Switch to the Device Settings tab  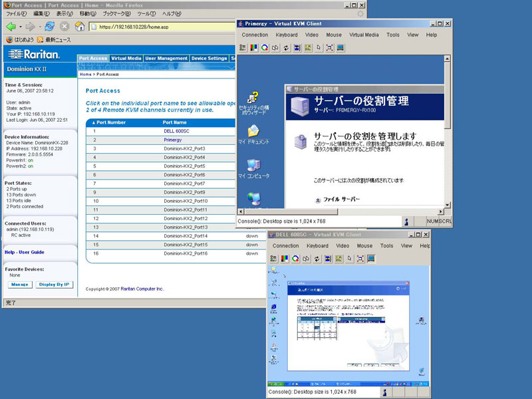(x=209, y=59)
